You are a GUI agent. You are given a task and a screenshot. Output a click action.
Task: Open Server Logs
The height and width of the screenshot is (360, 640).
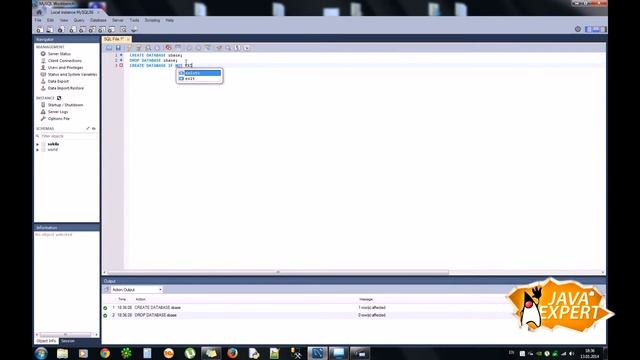pos(58,112)
